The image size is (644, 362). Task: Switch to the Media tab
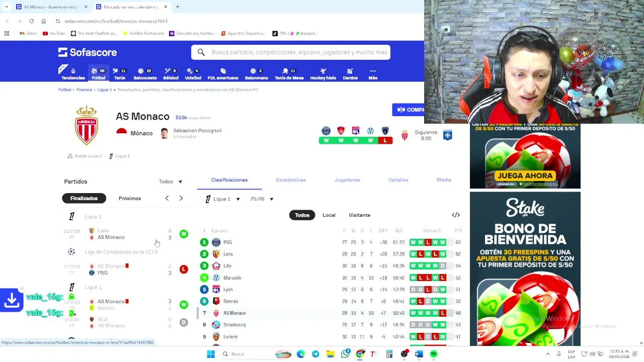pyautogui.click(x=444, y=180)
